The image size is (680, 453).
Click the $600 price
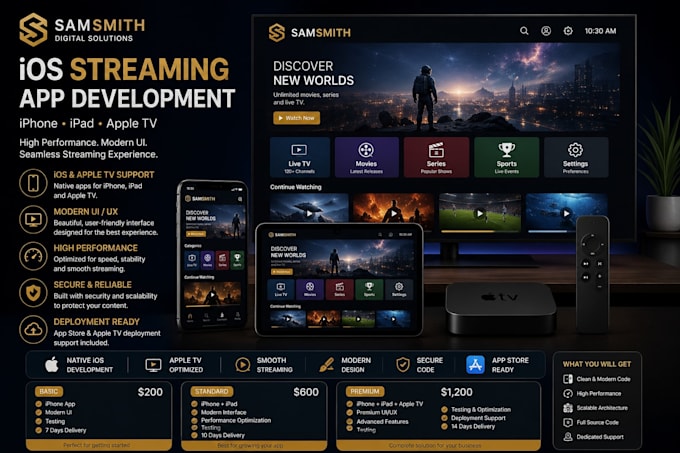[x=306, y=392]
